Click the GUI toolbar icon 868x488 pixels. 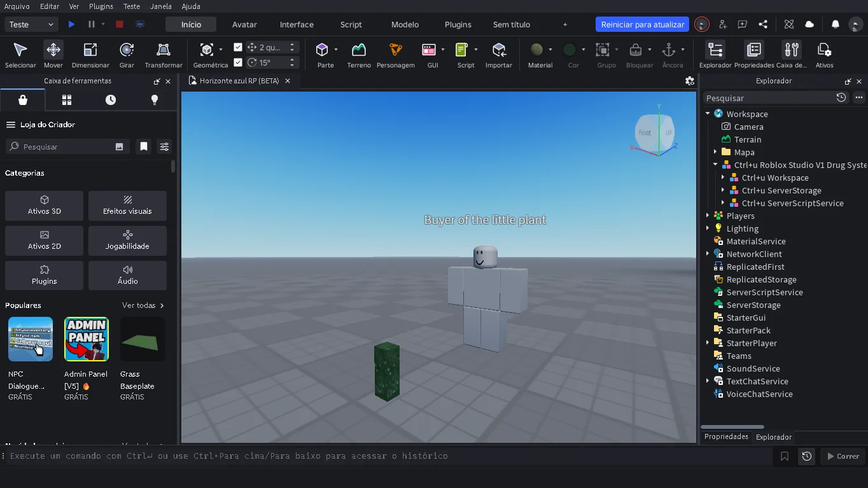coord(429,50)
